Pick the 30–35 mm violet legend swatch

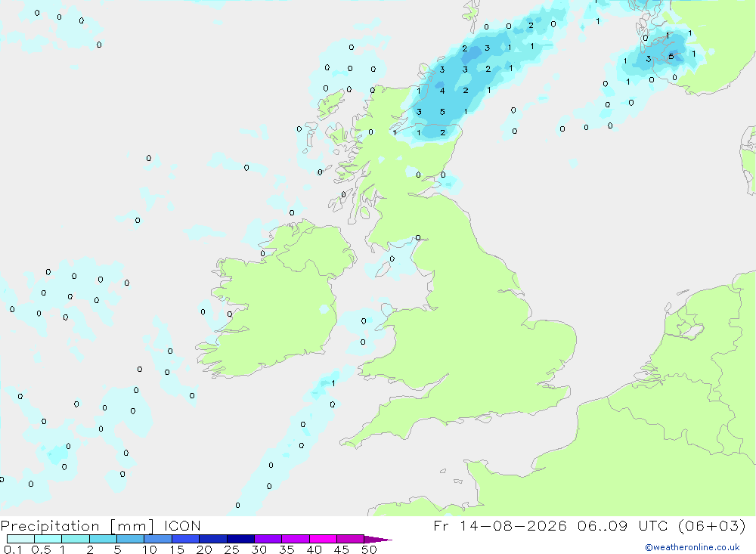[x=268, y=539]
